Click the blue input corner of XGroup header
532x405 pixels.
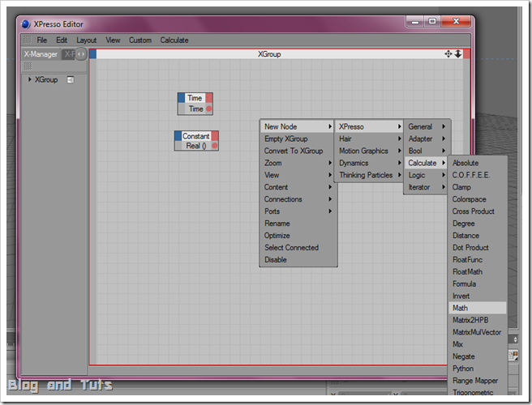pos(92,54)
